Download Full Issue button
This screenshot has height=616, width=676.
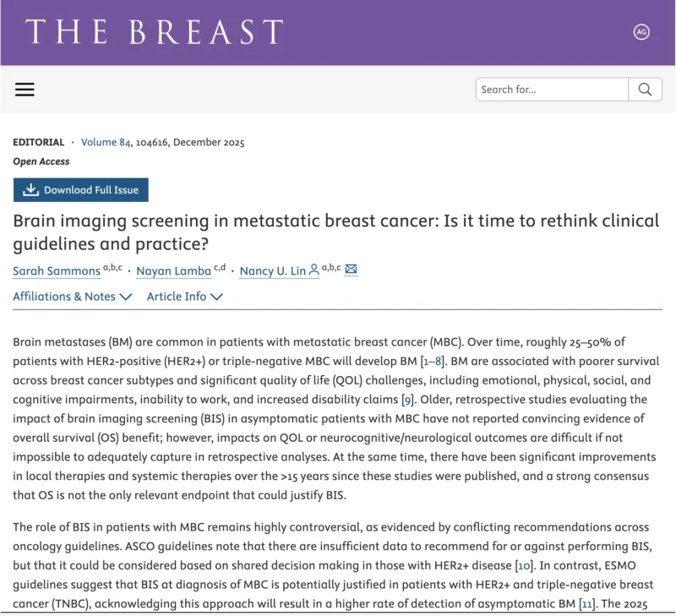point(80,189)
